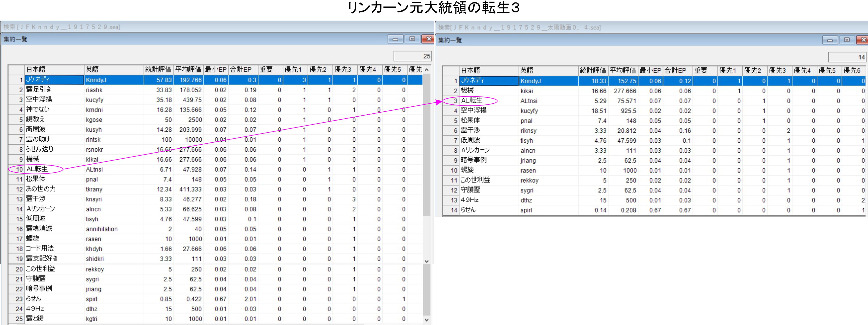Click 英語 column header in right window

coord(548,71)
